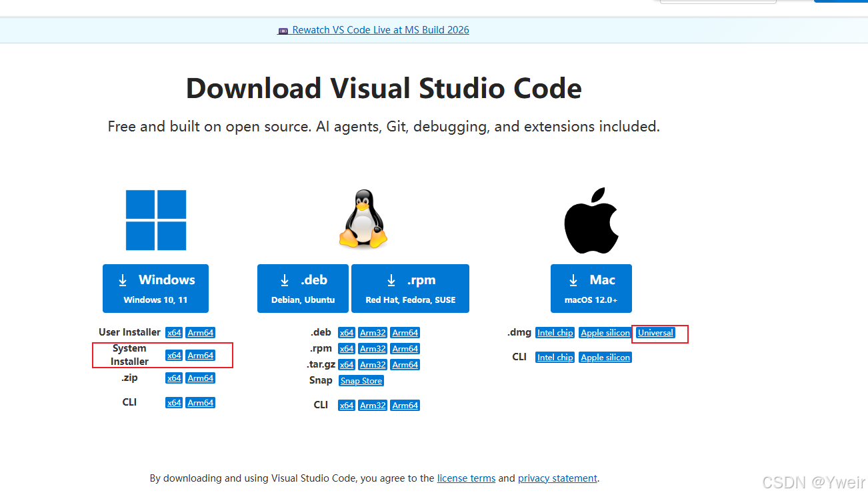Download the Windows CLI x64 build
Image resolution: width=868 pixels, height=497 pixels.
point(174,403)
